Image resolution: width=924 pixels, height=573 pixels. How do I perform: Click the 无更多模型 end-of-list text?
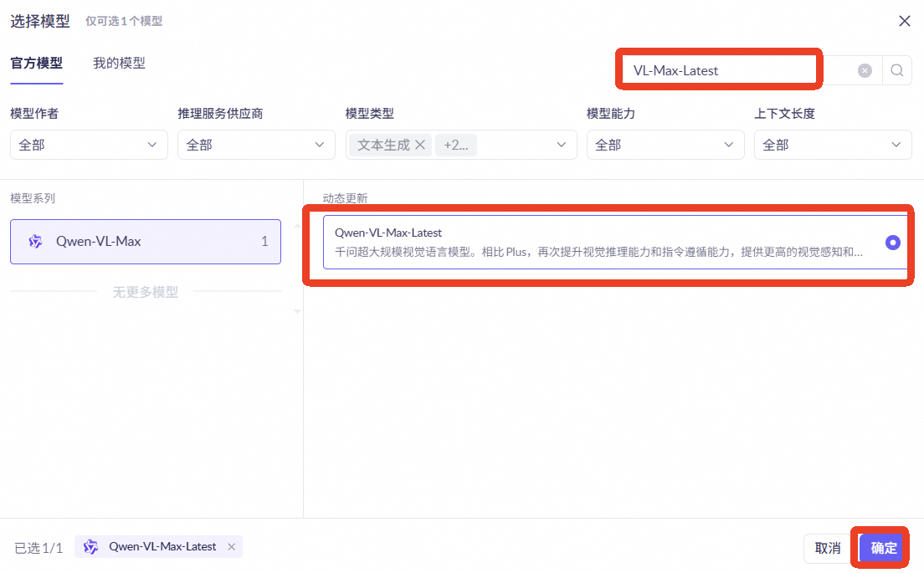point(146,292)
